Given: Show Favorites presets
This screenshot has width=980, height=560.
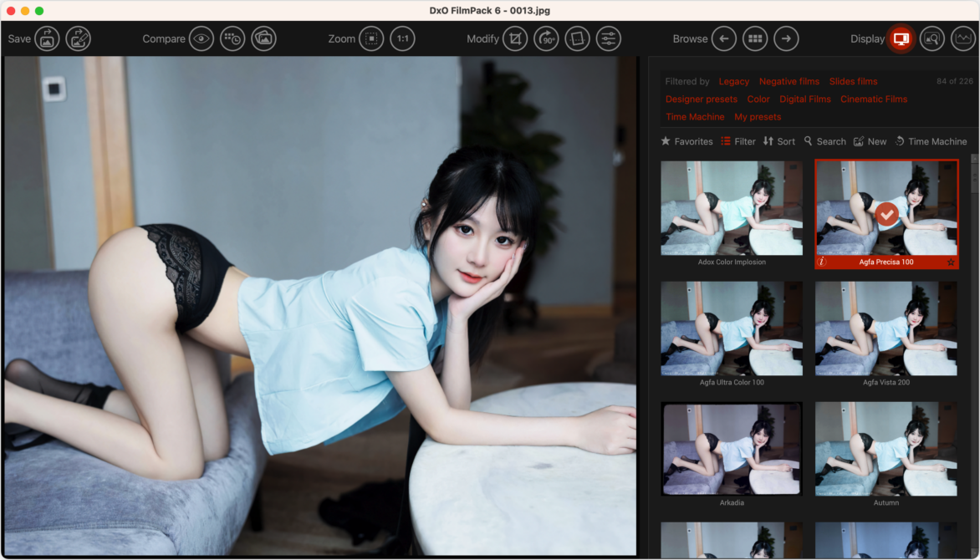Looking at the screenshot, I should coord(687,141).
